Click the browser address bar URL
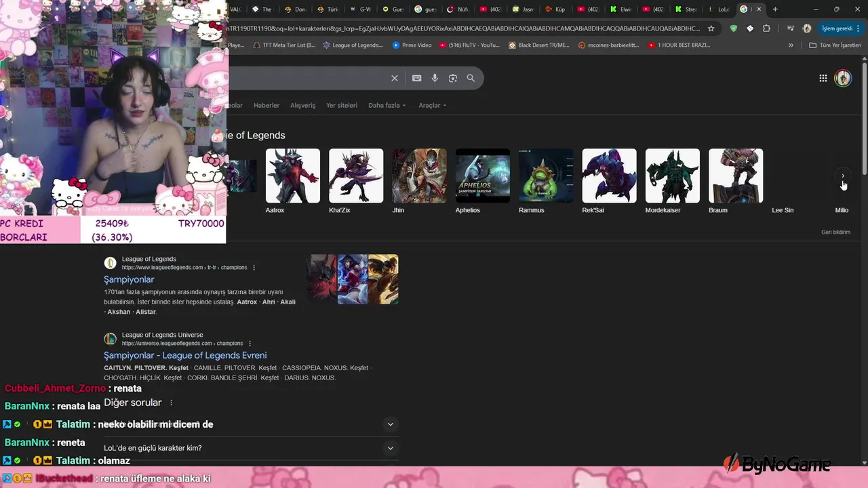Viewport: 868px width, 488px height. click(464, 28)
